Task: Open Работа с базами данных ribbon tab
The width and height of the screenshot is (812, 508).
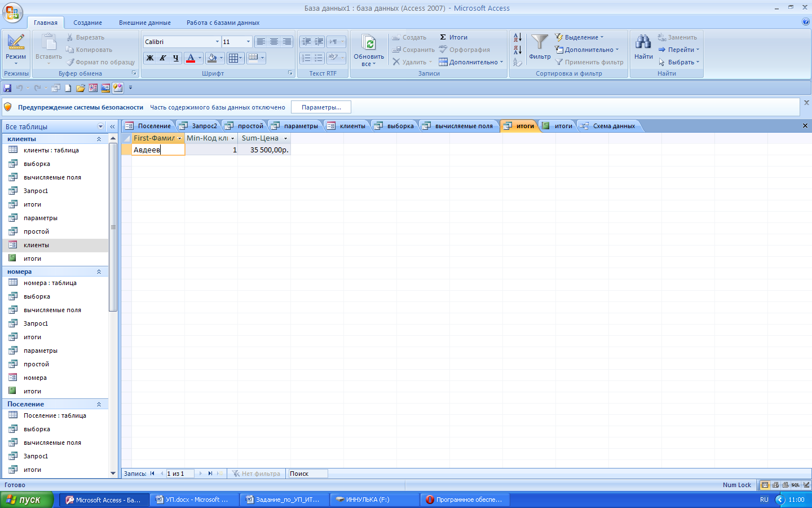Action: [223, 23]
